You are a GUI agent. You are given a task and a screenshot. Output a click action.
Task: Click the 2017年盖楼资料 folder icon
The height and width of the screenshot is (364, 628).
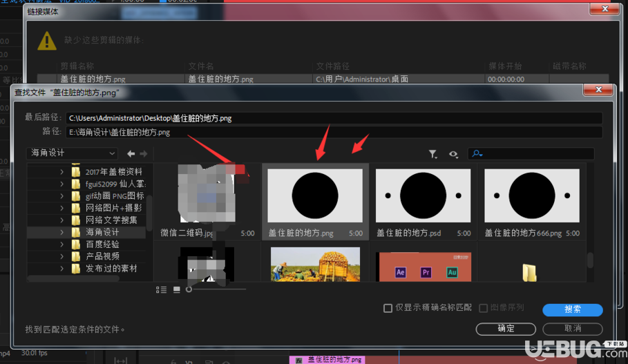(x=76, y=172)
